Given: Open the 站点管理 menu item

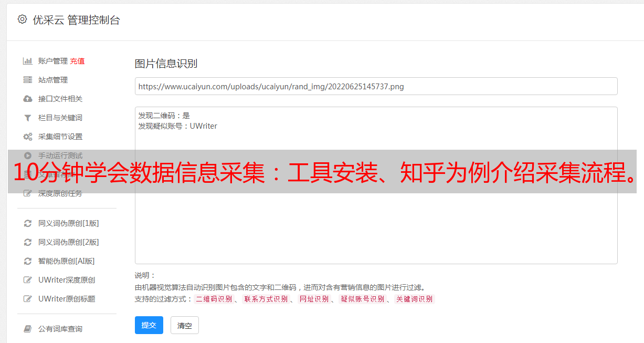Looking at the screenshot, I should 53,80.
